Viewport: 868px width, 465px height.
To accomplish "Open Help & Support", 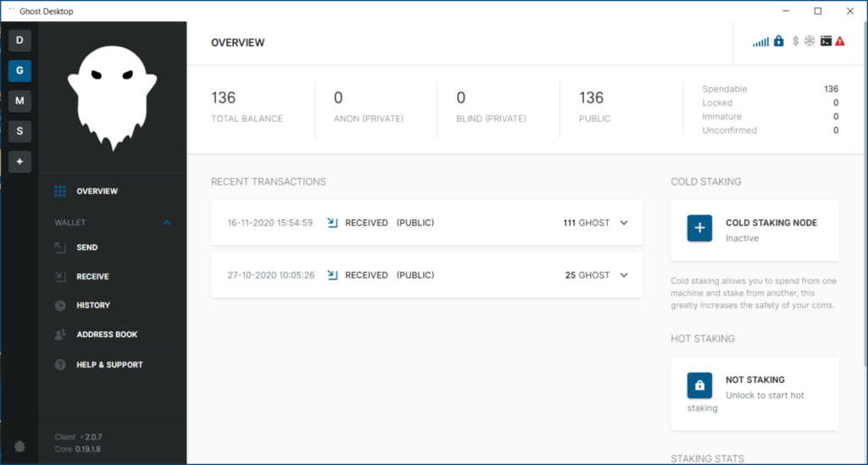I will point(109,365).
